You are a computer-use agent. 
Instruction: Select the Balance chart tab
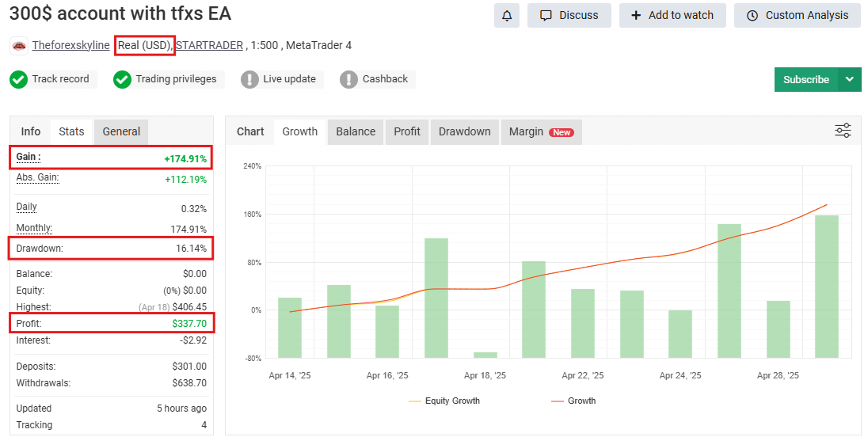356,131
